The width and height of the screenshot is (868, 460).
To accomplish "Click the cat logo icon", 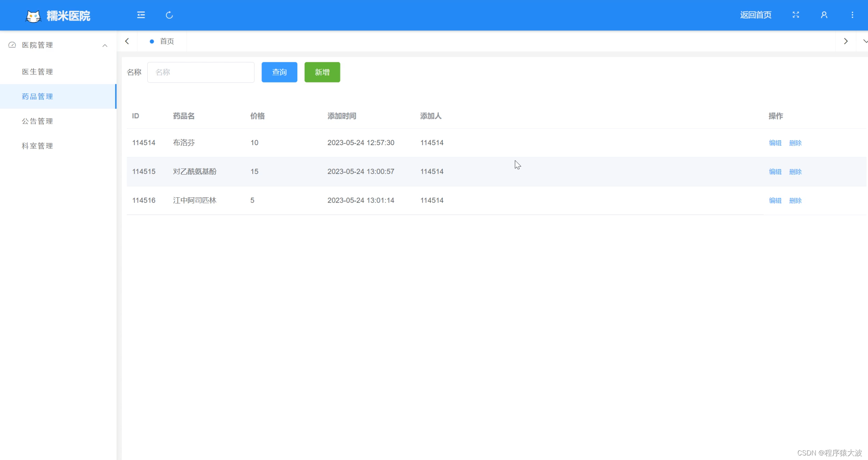I will [x=33, y=16].
